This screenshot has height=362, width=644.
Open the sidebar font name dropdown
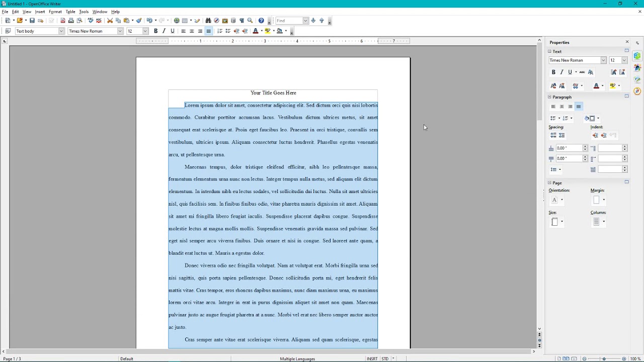(x=603, y=60)
